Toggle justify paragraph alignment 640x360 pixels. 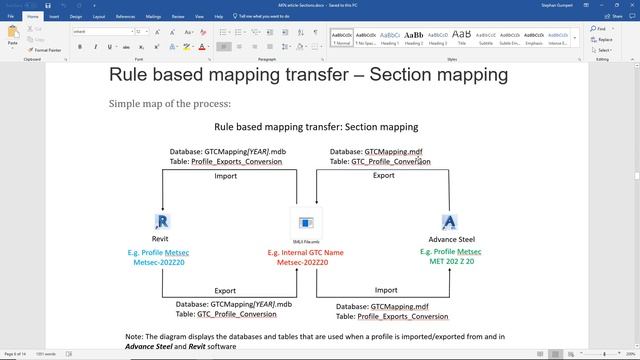tap(270, 47)
